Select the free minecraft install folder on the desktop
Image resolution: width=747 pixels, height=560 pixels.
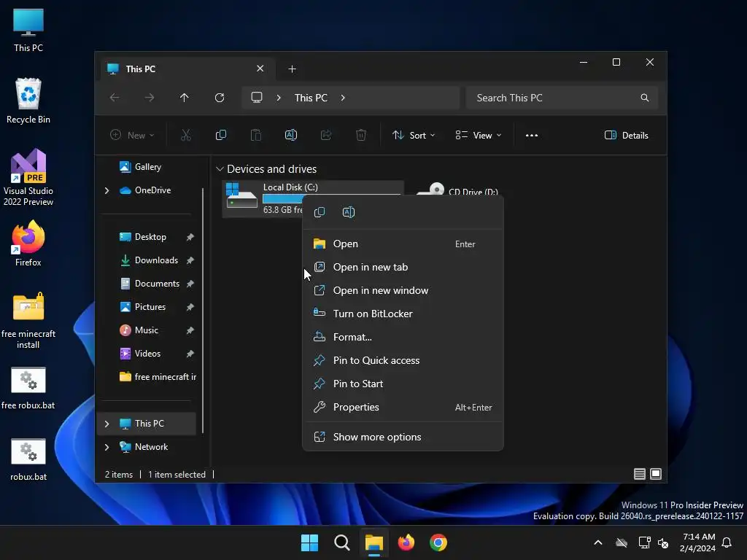click(28, 321)
